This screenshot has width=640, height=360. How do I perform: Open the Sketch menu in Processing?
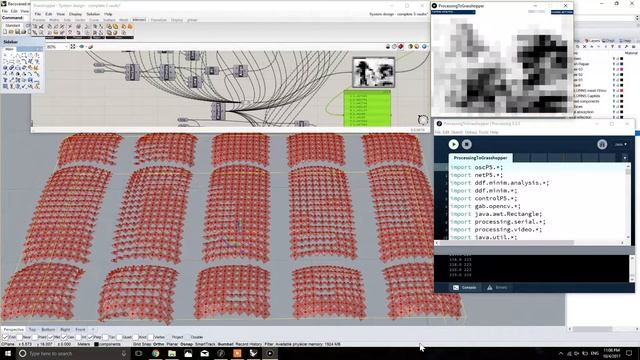(x=457, y=132)
